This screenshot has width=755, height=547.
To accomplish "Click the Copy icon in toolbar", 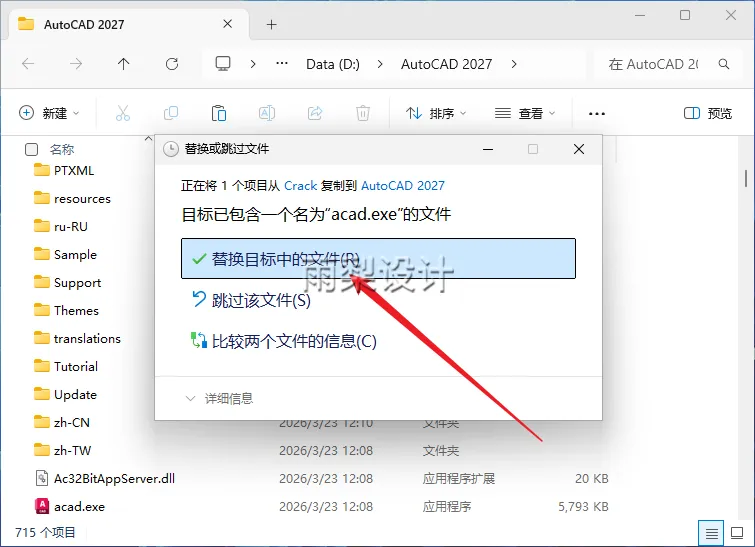I will (171, 113).
